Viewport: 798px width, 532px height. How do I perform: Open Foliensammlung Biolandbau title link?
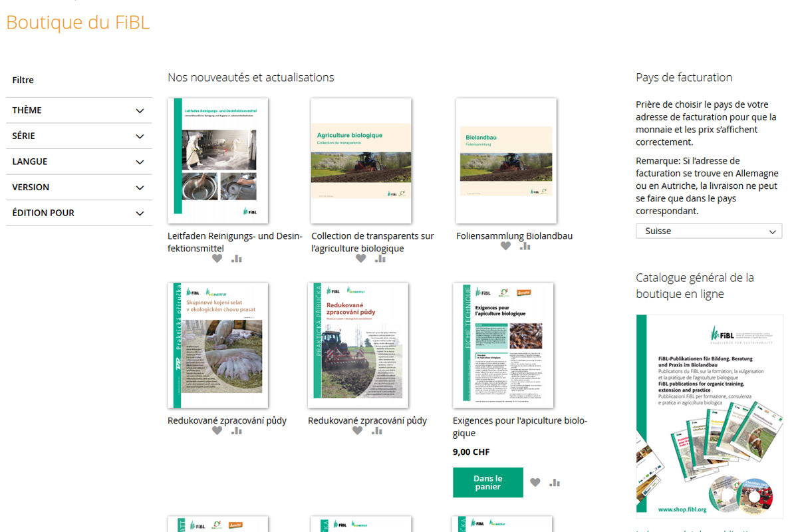514,236
